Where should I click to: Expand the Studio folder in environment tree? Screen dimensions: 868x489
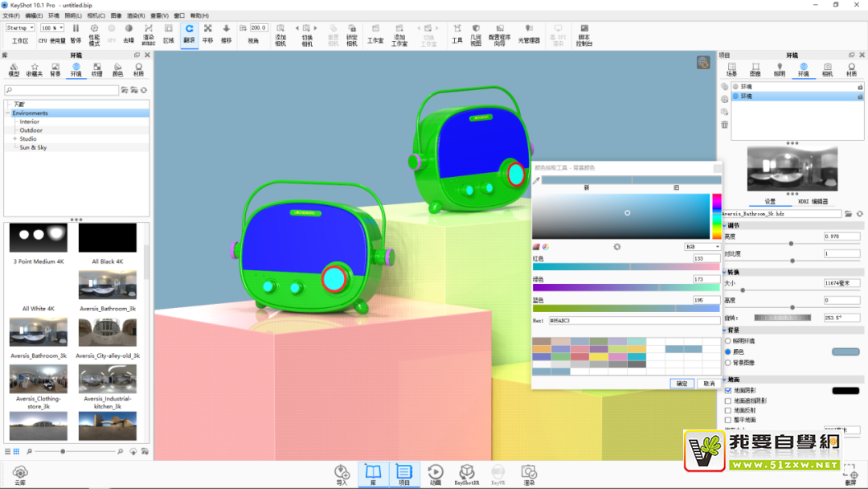(14, 139)
